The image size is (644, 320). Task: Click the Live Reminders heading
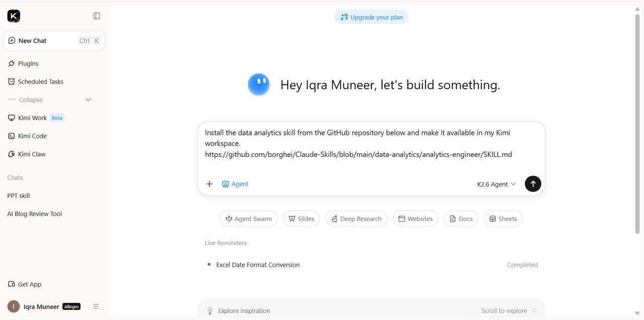pos(225,243)
